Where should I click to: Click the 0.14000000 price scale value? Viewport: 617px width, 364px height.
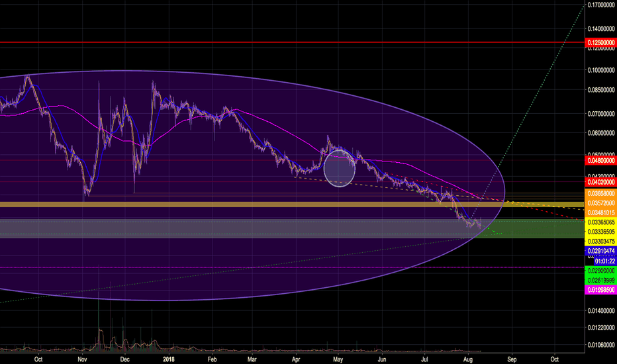tap(601, 28)
